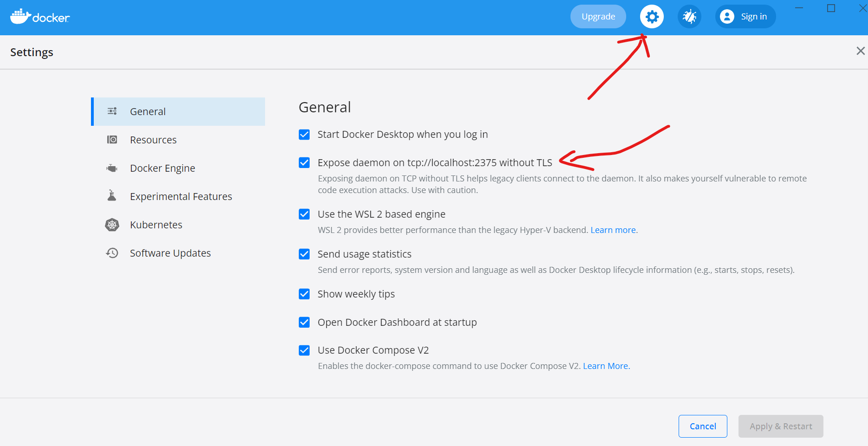Toggle Expose daemon on tcp://localhost:2375 checkbox
The image size is (868, 446).
click(x=304, y=163)
